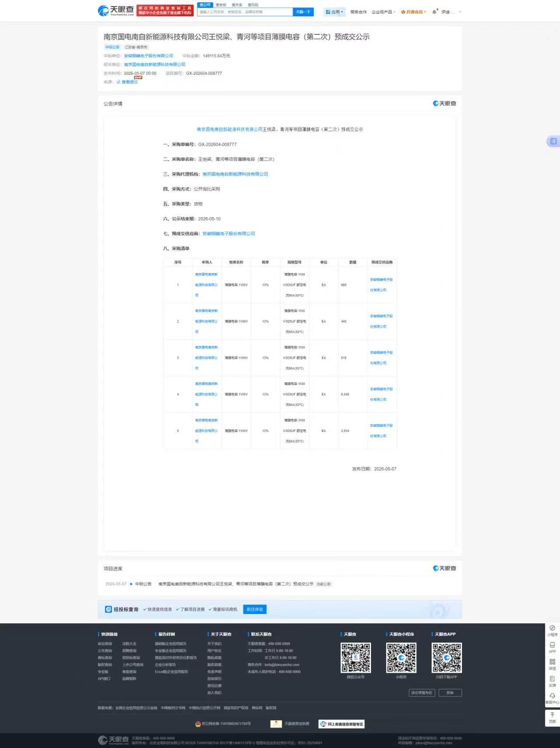Select the 查公司 search tab

(205, 5)
